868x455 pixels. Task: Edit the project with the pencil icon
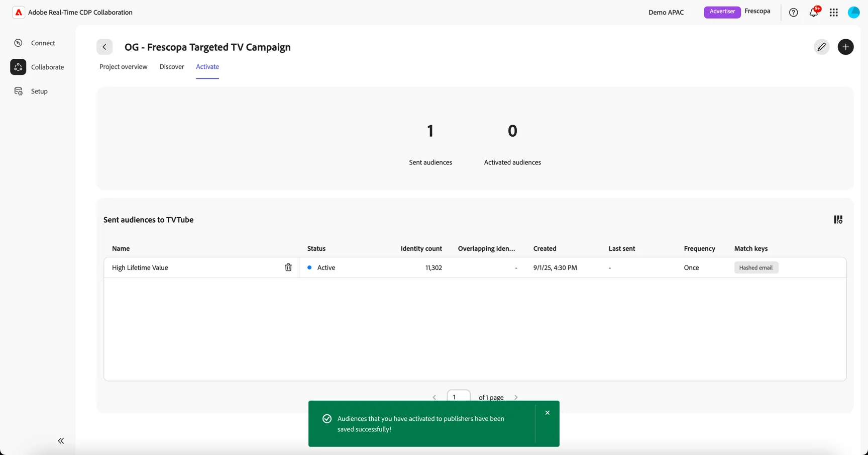[x=822, y=47]
